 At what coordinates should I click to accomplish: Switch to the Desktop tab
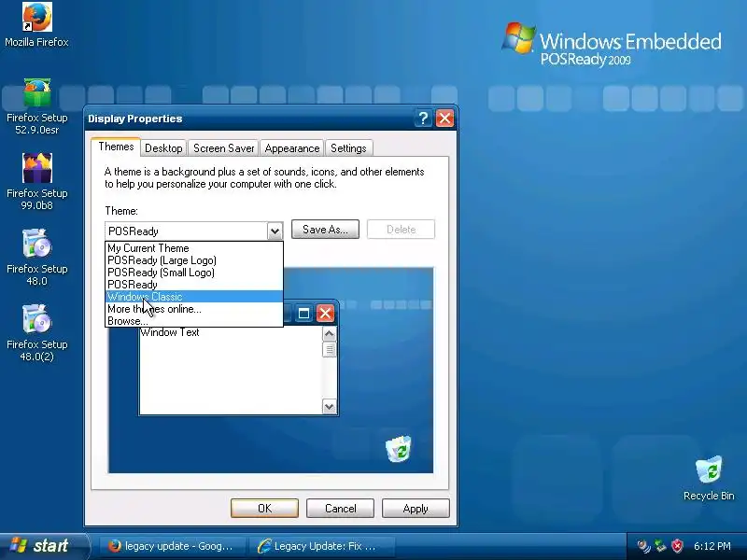pyautogui.click(x=163, y=148)
